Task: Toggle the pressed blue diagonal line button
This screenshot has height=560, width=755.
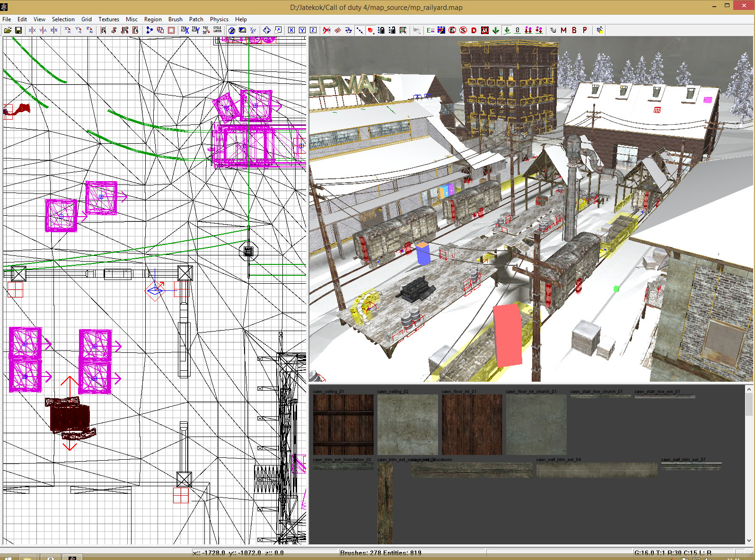Action: click(x=360, y=30)
